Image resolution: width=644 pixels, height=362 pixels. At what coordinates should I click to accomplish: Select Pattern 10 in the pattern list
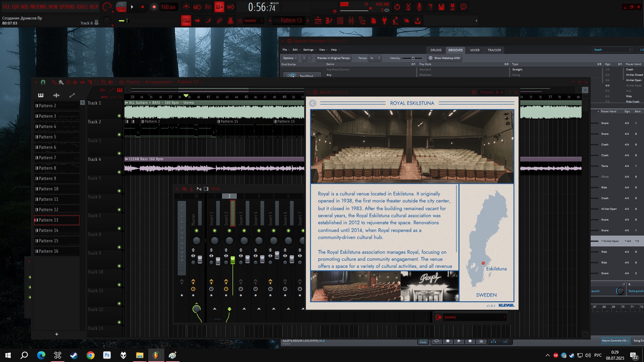pos(48,189)
